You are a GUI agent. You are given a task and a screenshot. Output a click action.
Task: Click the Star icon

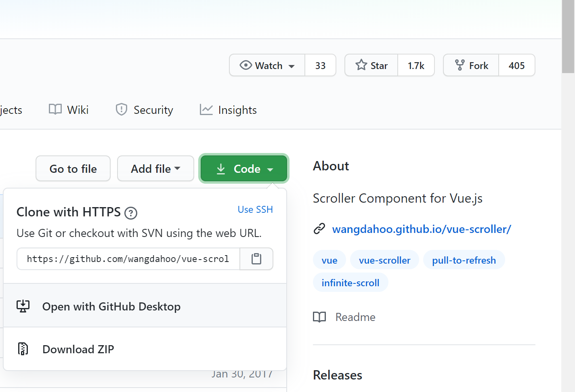361,65
